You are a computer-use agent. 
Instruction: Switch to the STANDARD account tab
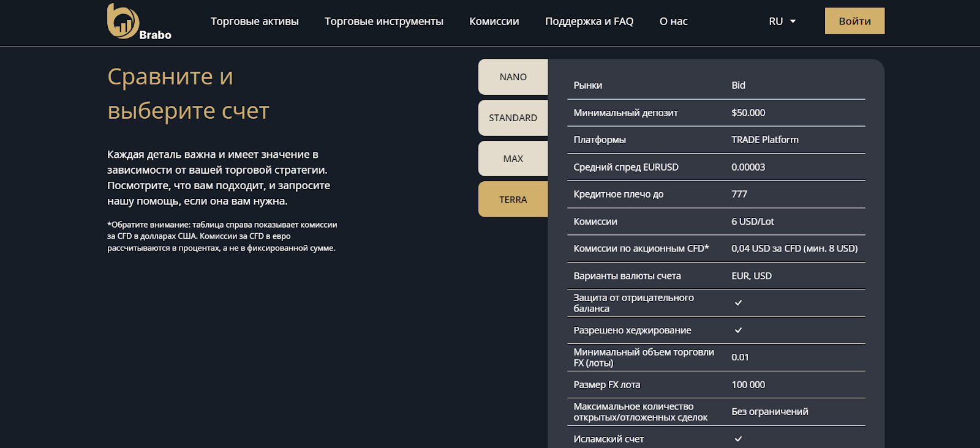point(513,118)
